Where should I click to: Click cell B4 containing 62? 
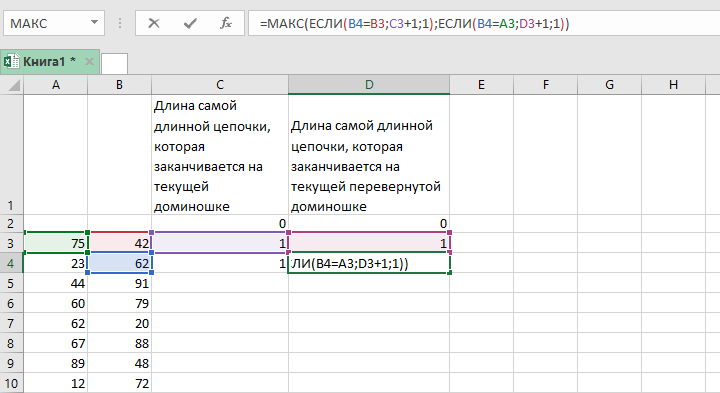point(119,263)
